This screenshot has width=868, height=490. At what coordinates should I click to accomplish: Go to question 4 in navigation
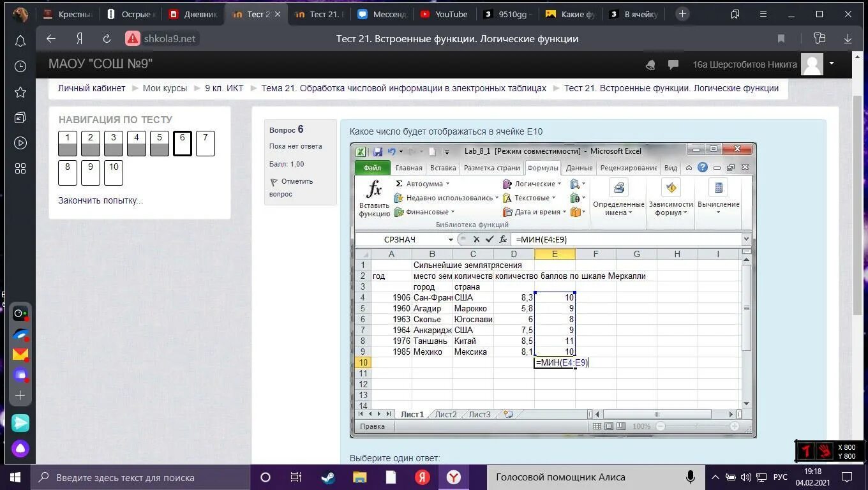[137, 144]
